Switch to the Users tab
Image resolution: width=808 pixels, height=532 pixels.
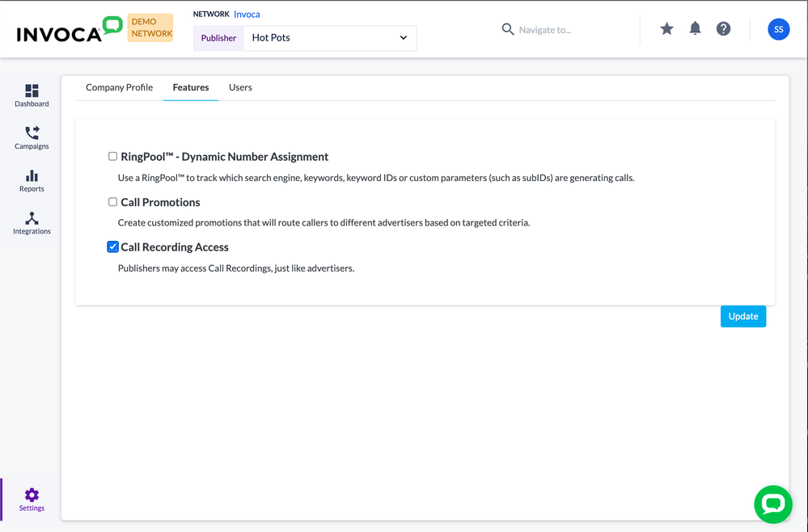240,87
